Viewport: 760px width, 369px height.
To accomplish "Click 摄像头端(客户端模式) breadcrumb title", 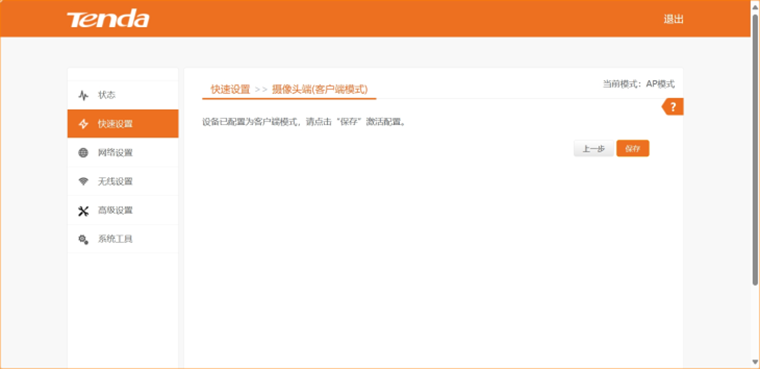I will click(x=320, y=89).
